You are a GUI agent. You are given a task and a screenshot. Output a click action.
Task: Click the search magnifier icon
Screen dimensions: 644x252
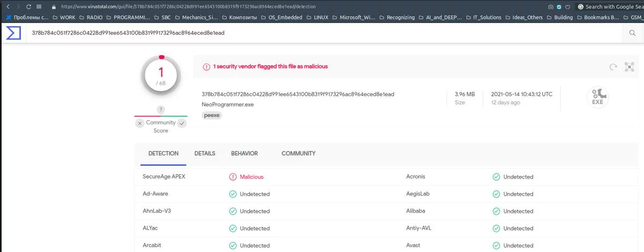[632, 33]
